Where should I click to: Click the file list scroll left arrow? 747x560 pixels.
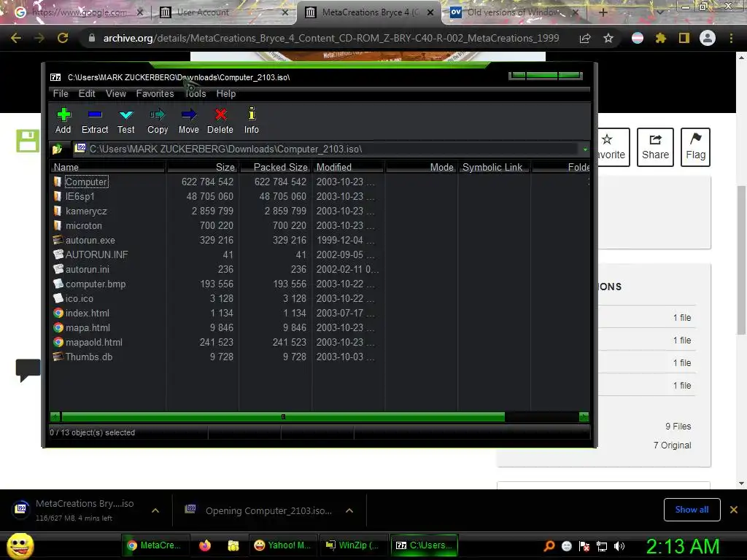point(55,417)
